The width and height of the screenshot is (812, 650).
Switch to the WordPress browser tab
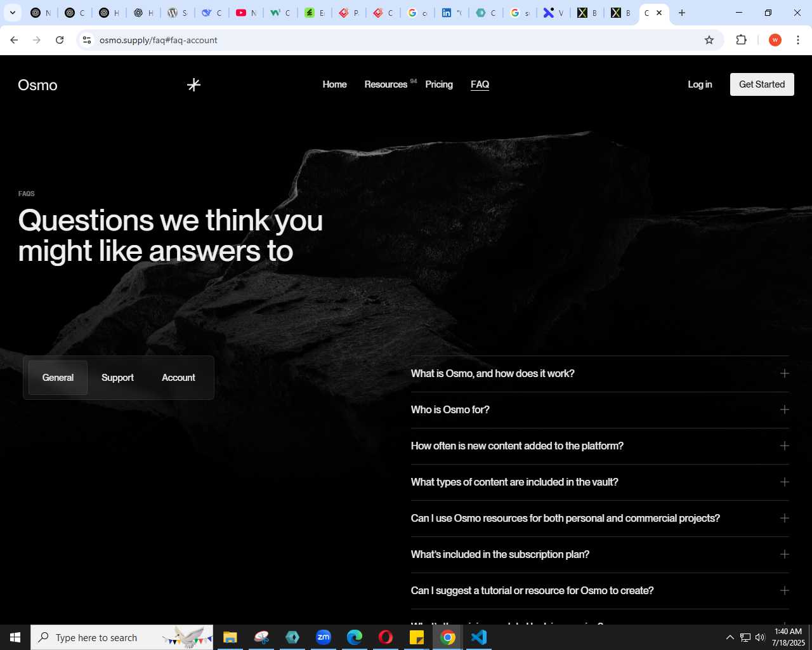click(x=177, y=13)
